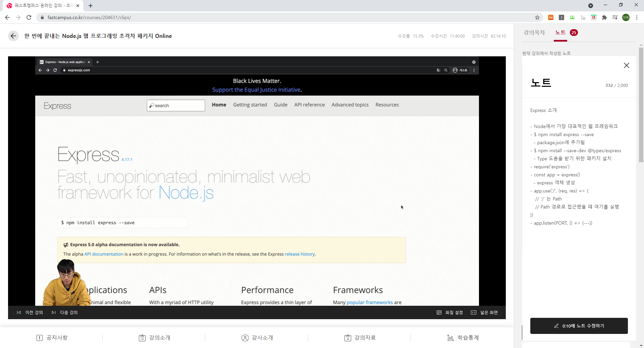
Task: Click the 강의시간 62:14:10 text
Action: click(489, 36)
